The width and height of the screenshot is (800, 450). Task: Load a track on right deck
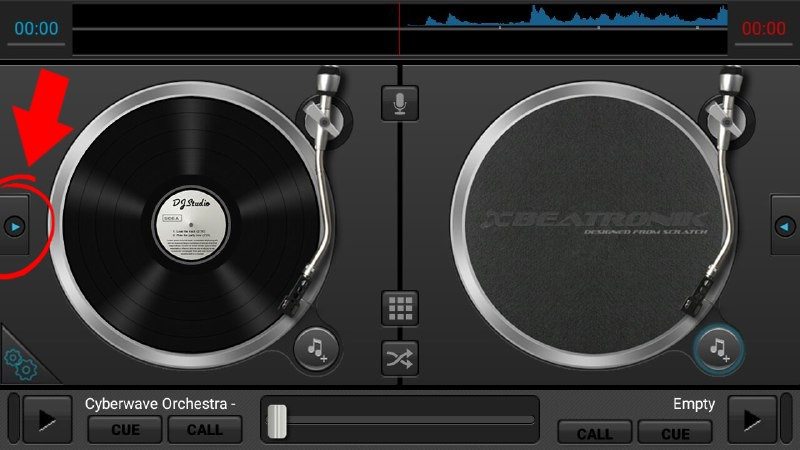(x=719, y=349)
